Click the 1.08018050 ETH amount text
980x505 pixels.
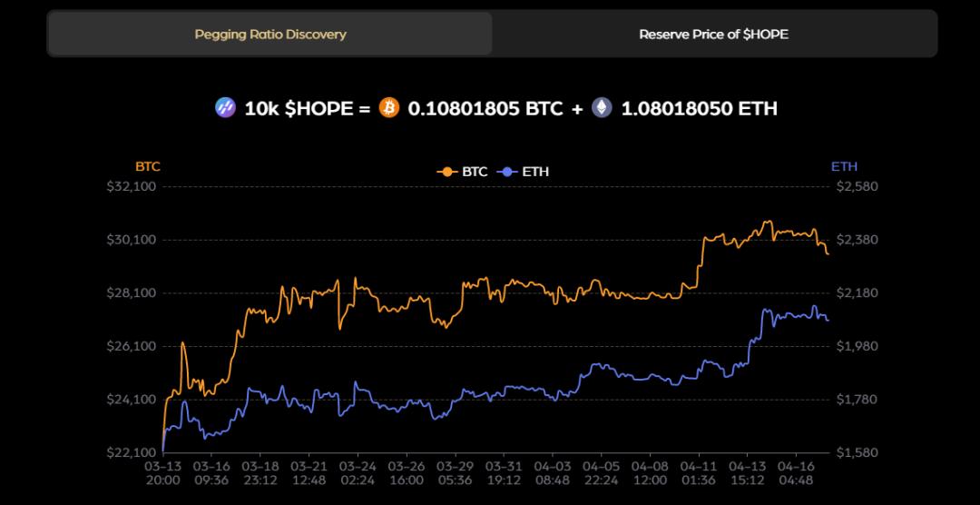(699, 108)
